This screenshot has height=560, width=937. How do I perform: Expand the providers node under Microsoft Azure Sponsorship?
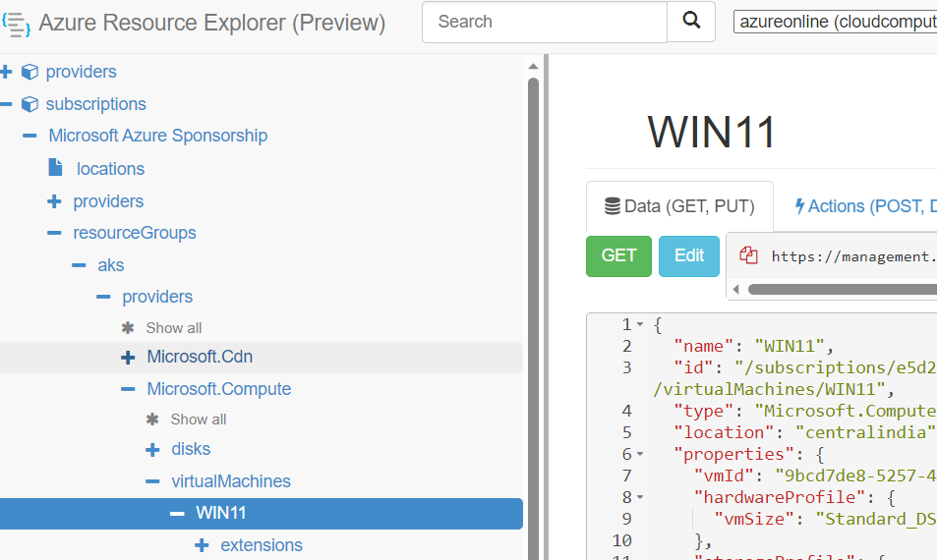(54, 201)
